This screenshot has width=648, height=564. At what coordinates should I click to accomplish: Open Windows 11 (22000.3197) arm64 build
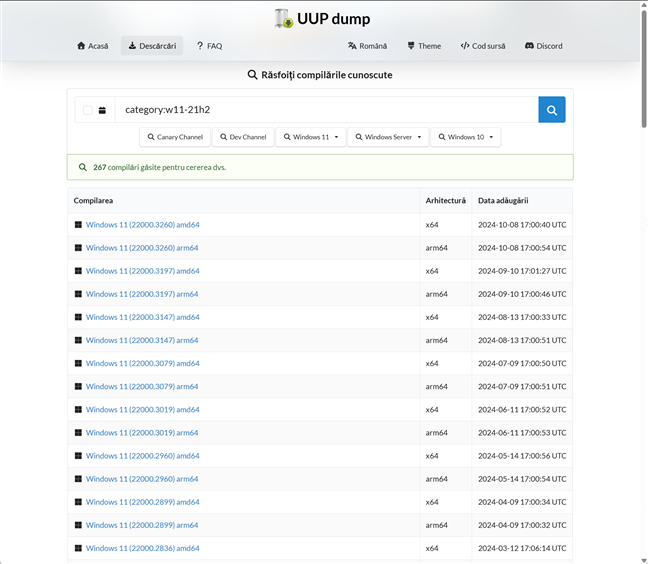coord(142,294)
